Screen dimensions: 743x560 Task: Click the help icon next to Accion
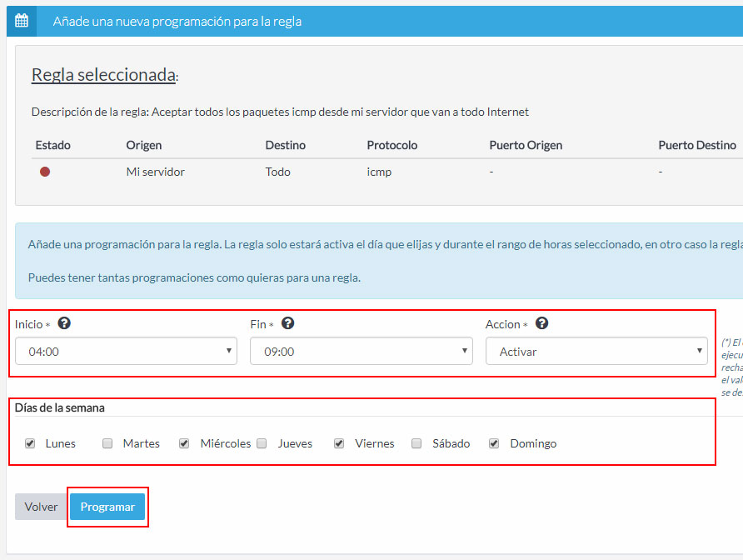pos(542,324)
